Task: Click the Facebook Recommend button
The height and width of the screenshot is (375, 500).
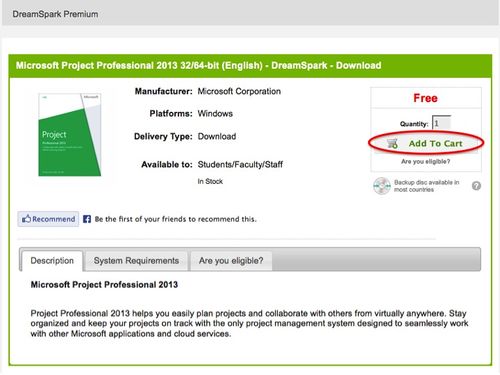Action: tap(48, 219)
